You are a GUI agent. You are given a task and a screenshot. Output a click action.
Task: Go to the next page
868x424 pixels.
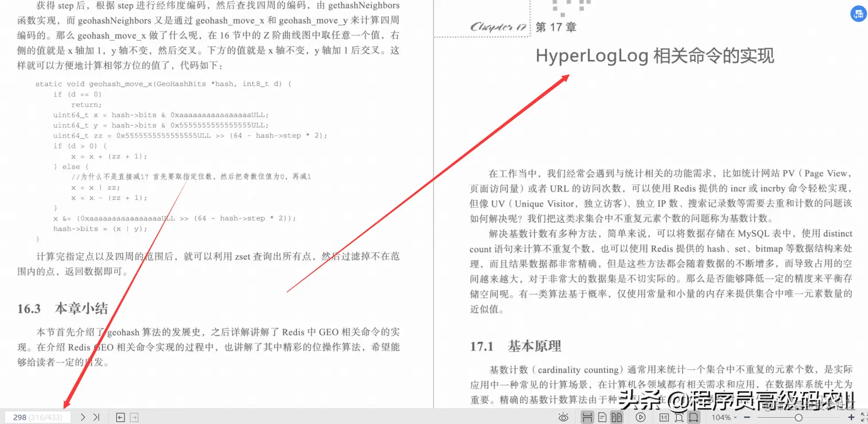[x=83, y=417]
